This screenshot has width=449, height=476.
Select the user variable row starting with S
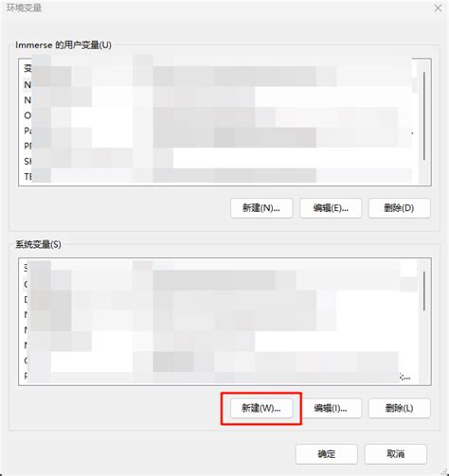[x=218, y=161]
